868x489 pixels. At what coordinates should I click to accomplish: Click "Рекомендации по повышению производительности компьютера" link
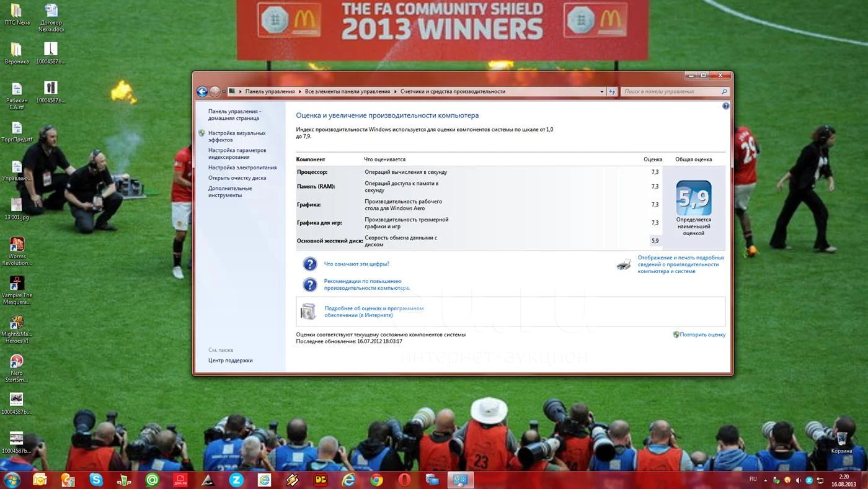click(366, 284)
